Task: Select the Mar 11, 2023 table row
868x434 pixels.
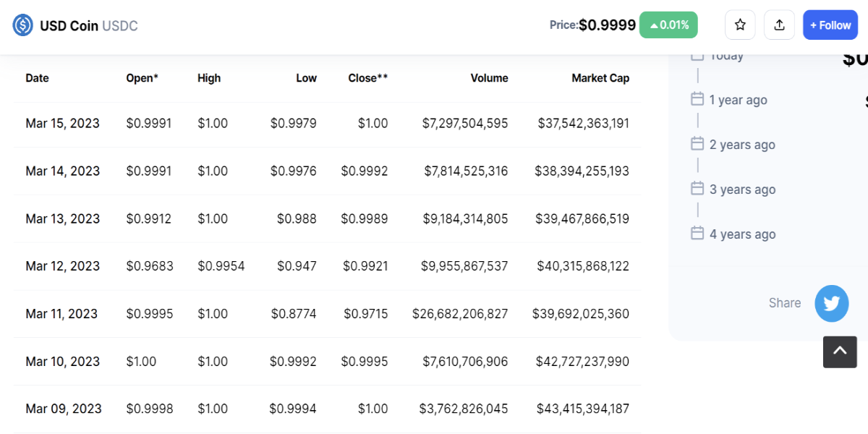Action: [327, 314]
